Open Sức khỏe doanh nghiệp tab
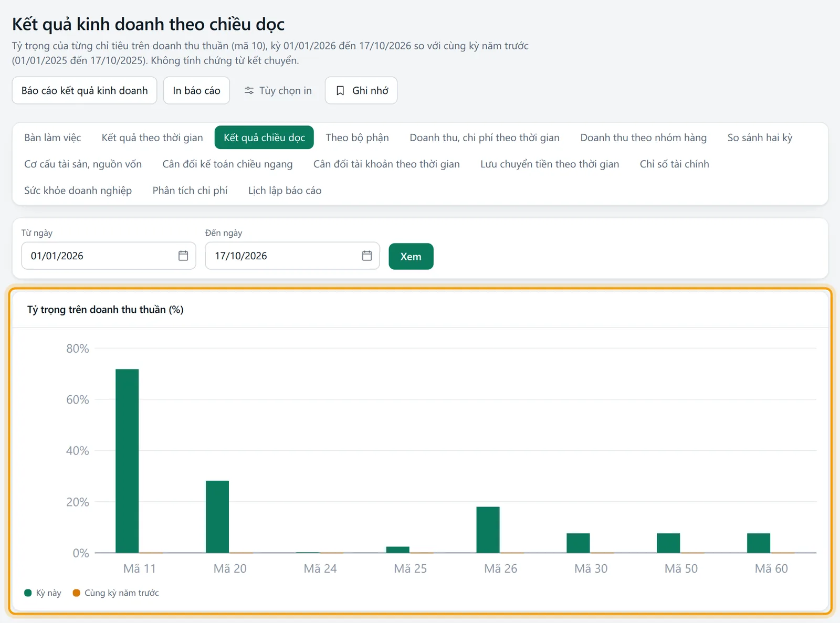The width and height of the screenshot is (840, 623). coord(78,191)
